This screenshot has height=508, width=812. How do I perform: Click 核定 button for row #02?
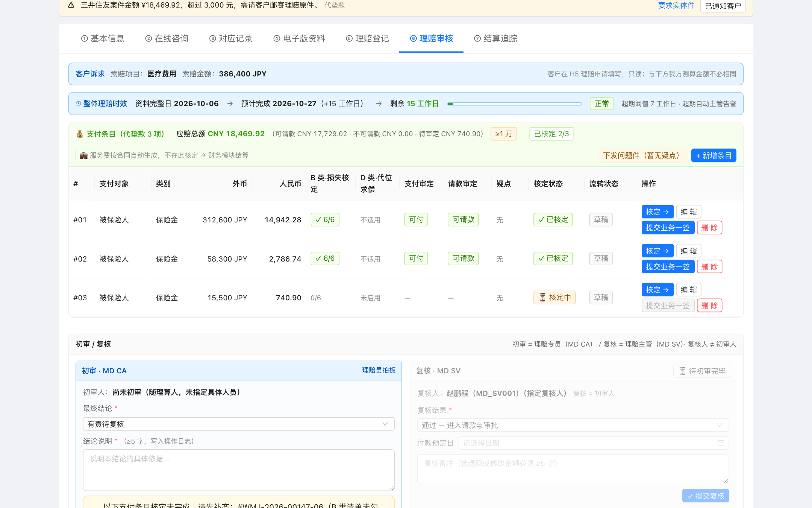click(x=657, y=251)
